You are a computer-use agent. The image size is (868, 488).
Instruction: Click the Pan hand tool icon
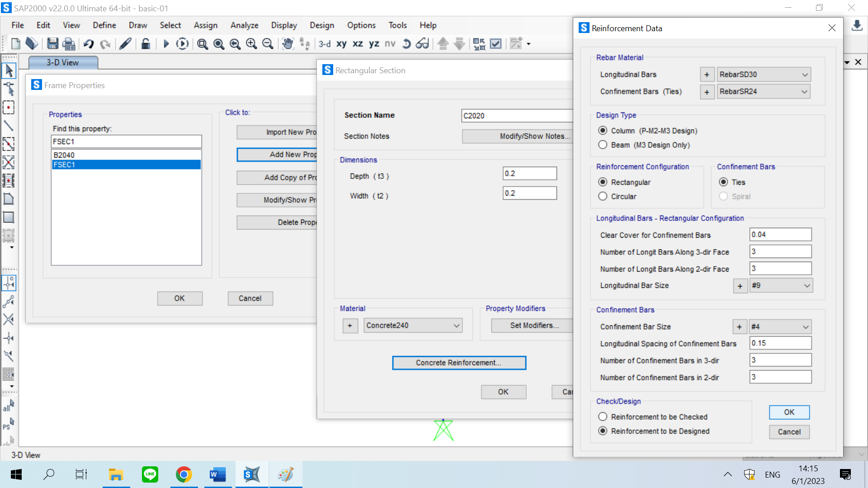pyautogui.click(x=288, y=44)
